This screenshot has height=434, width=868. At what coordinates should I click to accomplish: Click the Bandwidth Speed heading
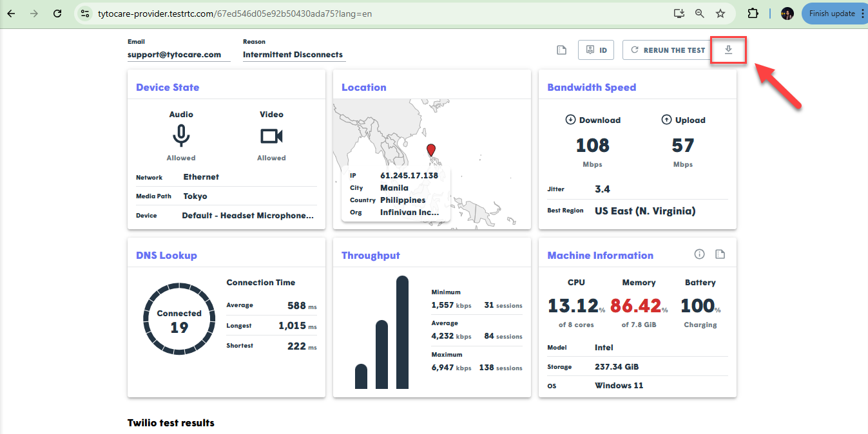tap(592, 88)
